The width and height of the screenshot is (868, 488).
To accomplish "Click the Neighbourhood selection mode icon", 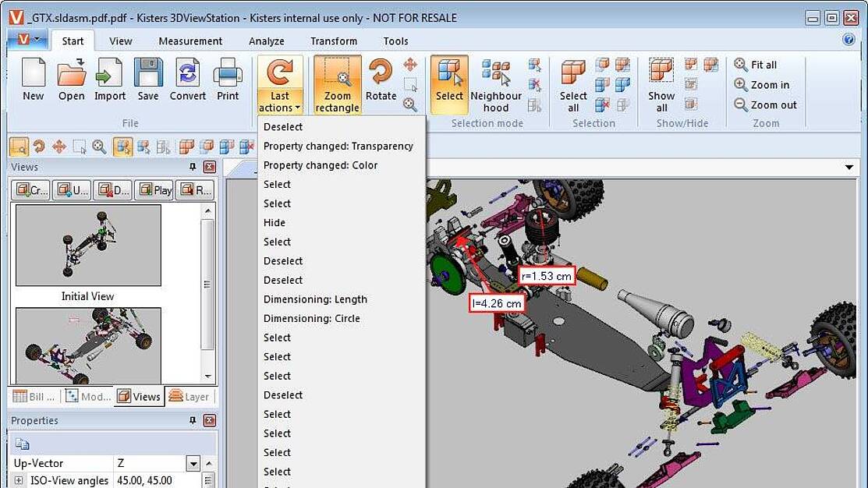I will (495, 75).
